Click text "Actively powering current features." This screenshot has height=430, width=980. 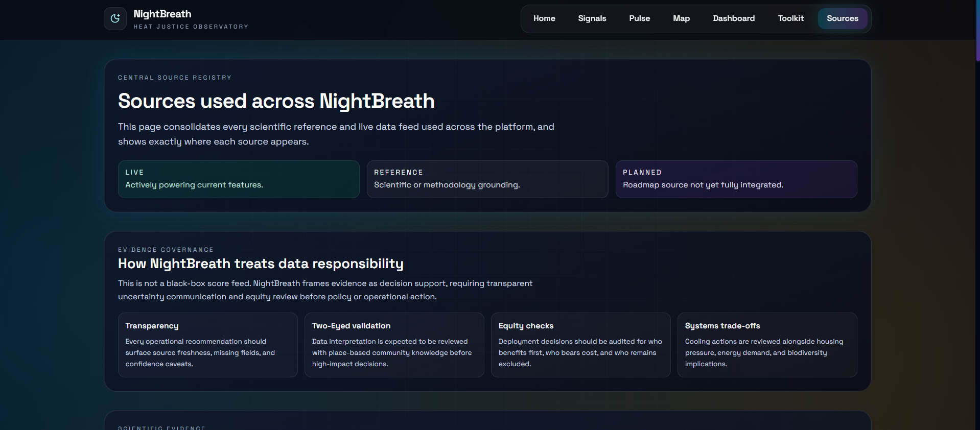click(x=194, y=185)
